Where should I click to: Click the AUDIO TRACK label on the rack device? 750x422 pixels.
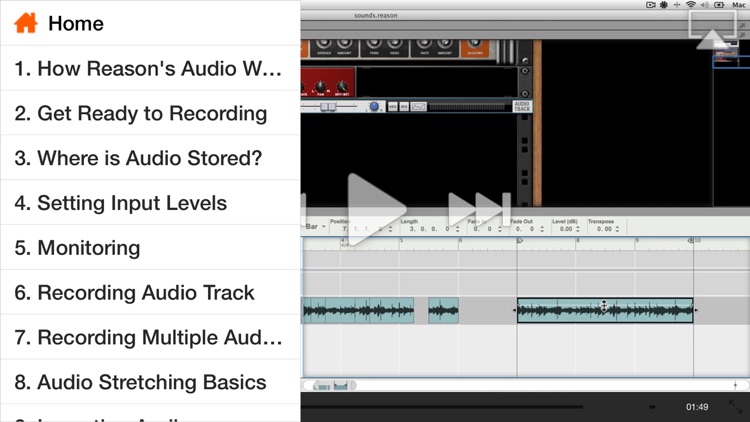coord(522,106)
